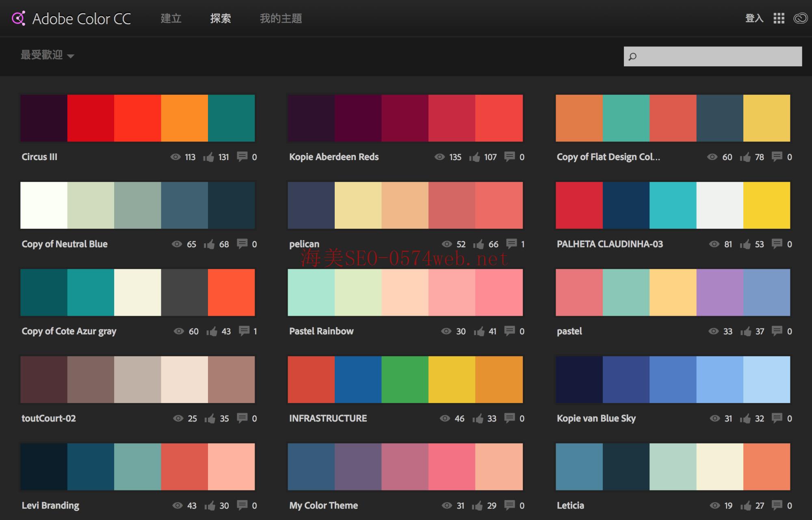Open the 最受歡迎 sort dropdown

point(42,56)
